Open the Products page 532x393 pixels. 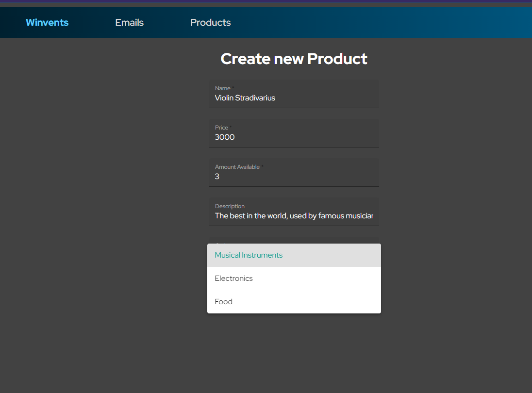(x=210, y=22)
